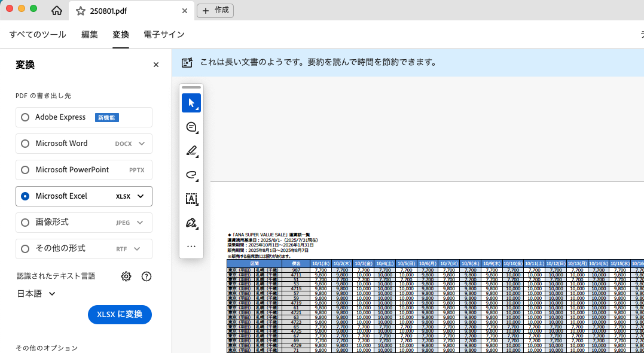Click flight number 987 in the table
644x353 pixels.
pos(296,270)
